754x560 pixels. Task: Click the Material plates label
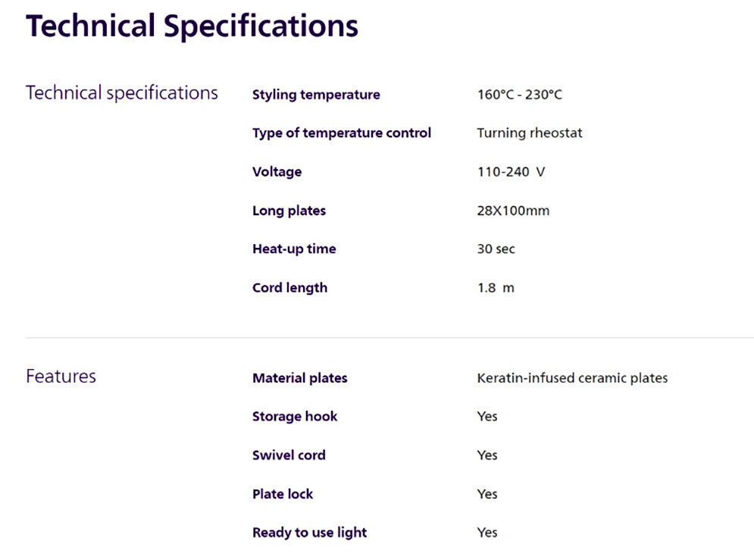tap(299, 378)
